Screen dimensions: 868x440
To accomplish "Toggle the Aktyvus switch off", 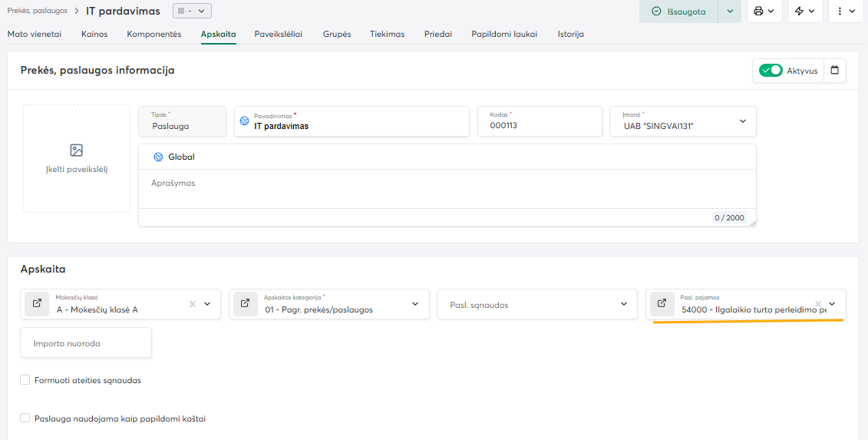I will tap(770, 71).
